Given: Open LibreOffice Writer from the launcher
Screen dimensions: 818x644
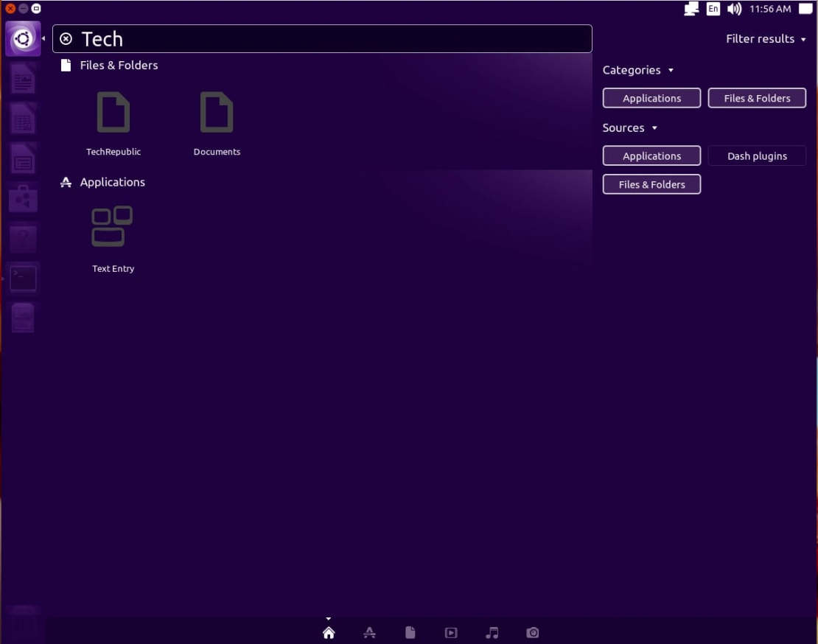Looking at the screenshot, I should tap(23, 78).
